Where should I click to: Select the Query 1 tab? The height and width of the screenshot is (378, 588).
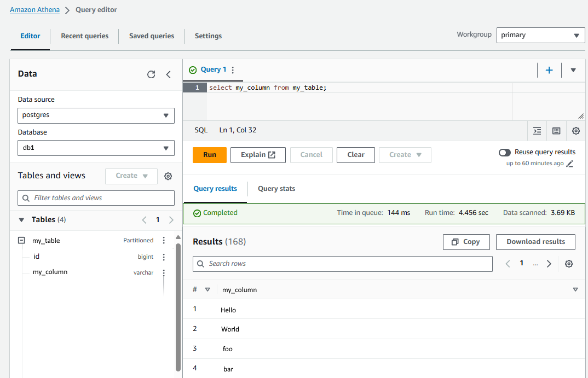pos(214,69)
